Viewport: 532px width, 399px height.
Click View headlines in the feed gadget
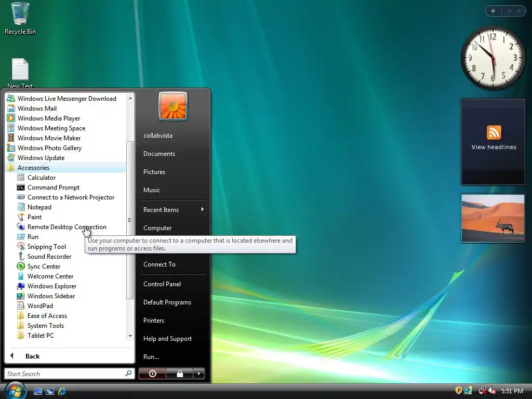coord(494,147)
